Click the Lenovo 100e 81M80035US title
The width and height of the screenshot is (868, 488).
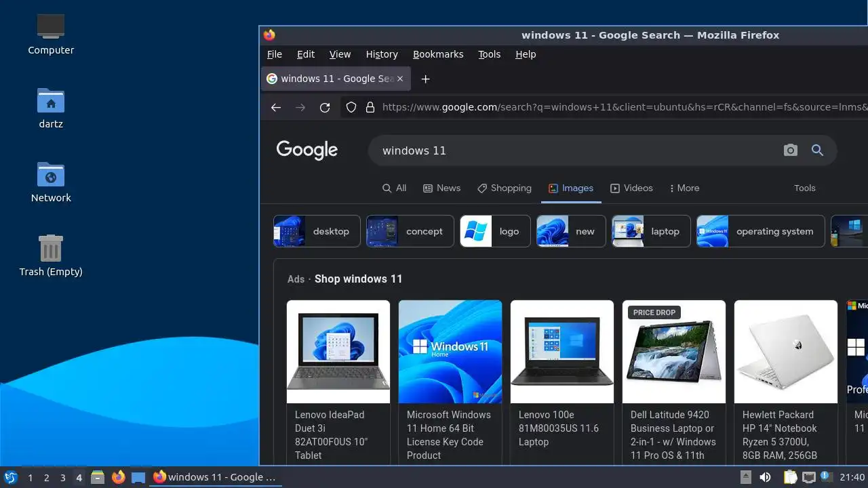coord(559,428)
